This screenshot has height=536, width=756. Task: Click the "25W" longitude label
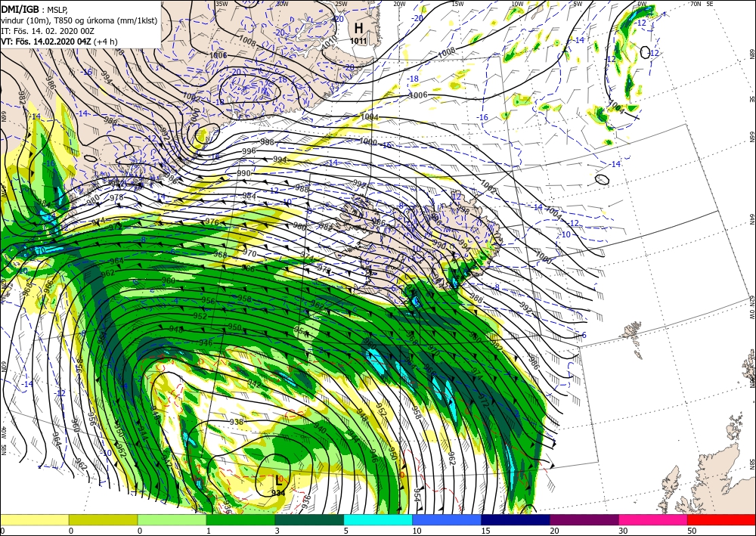[x=340, y=4]
